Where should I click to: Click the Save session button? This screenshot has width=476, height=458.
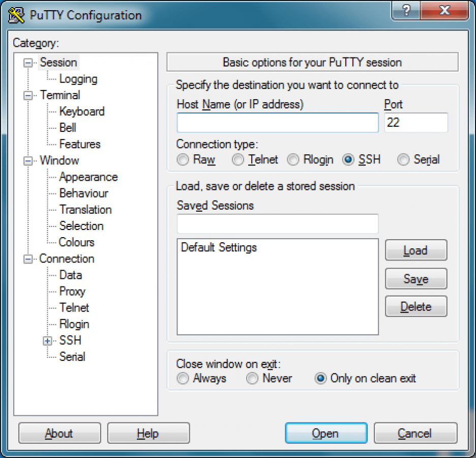tap(415, 279)
